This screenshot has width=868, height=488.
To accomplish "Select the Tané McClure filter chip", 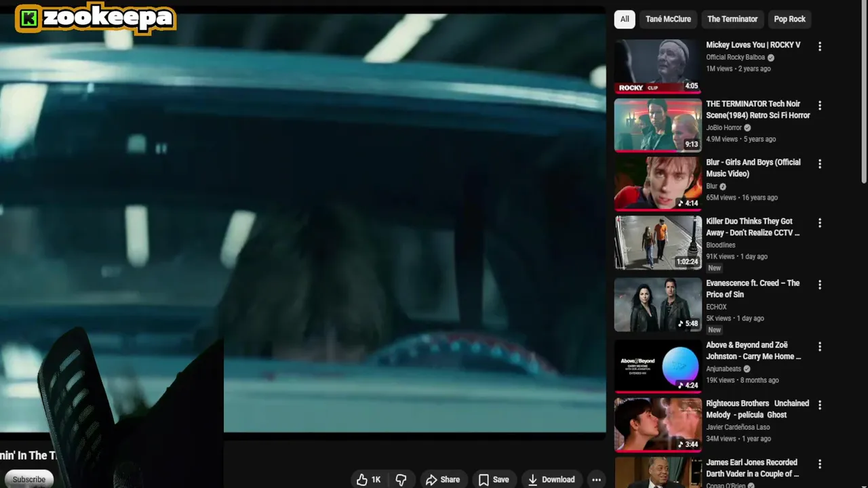I will tap(668, 19).
